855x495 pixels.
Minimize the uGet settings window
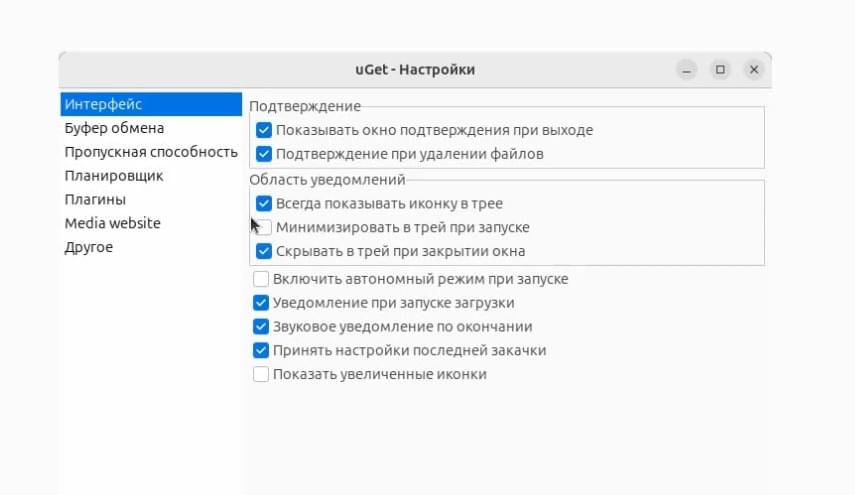coord(687,70)
